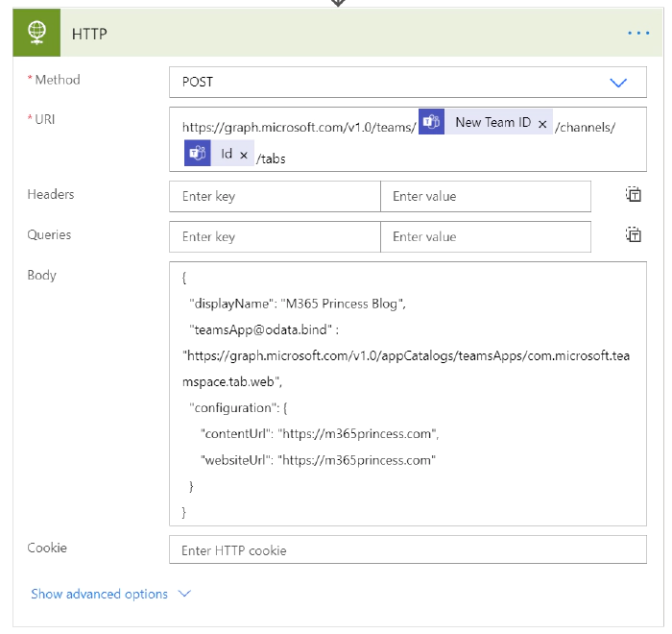Click the Show advanced options link
Image resolution: width=672 pixels, height=634 pixels.
(99, 594)
